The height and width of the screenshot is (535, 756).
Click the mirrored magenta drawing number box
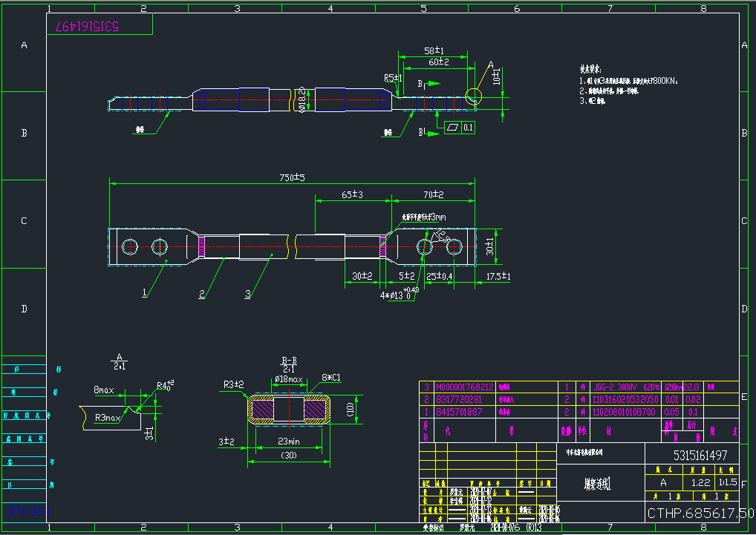[x=100, y=24]
